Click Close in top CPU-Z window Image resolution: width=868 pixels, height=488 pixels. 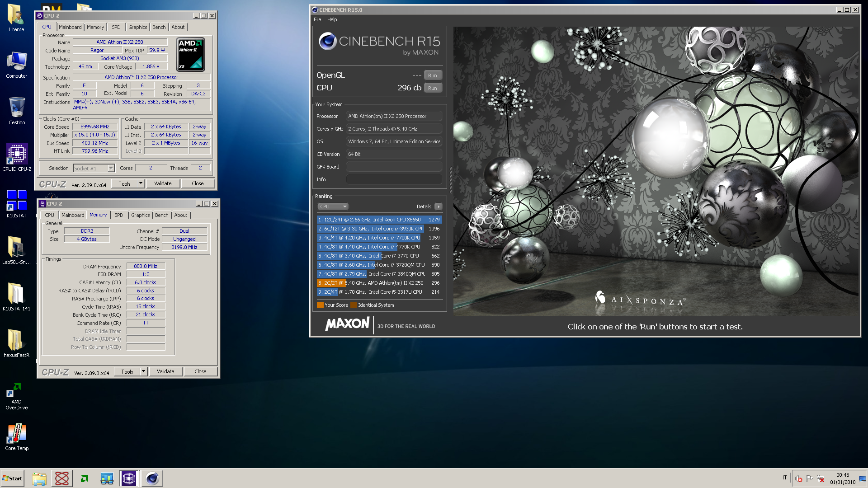point(198,183)
